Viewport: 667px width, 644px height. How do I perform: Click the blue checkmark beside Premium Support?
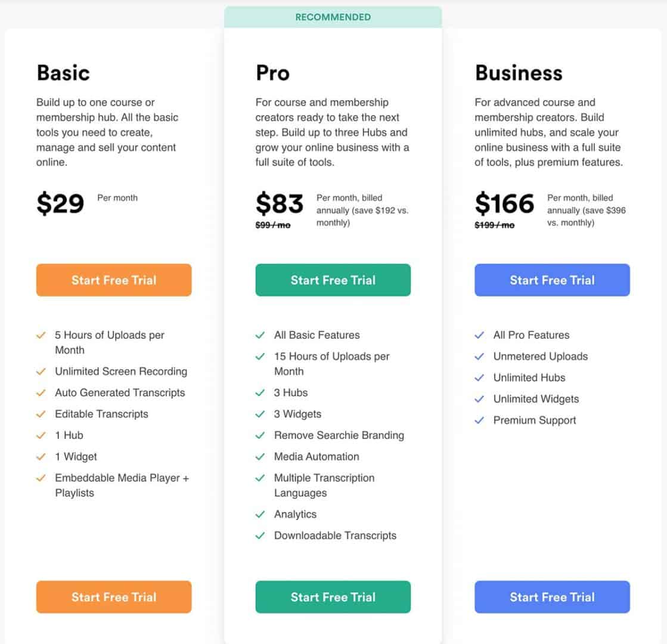pos(479,420)
